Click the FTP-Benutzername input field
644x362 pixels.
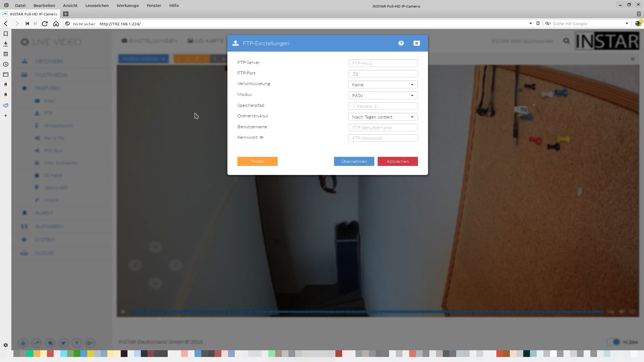coord(383,128)
